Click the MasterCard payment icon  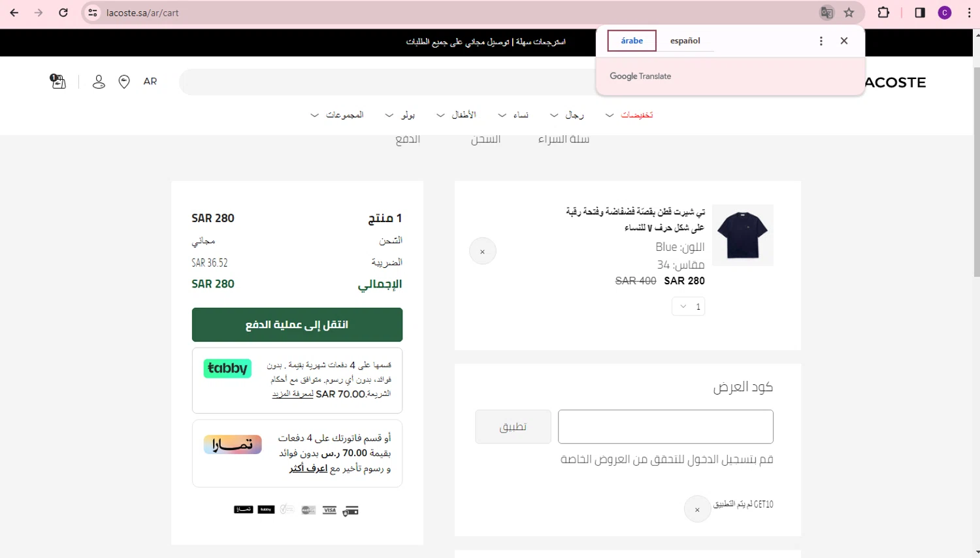tap(308, 510)
